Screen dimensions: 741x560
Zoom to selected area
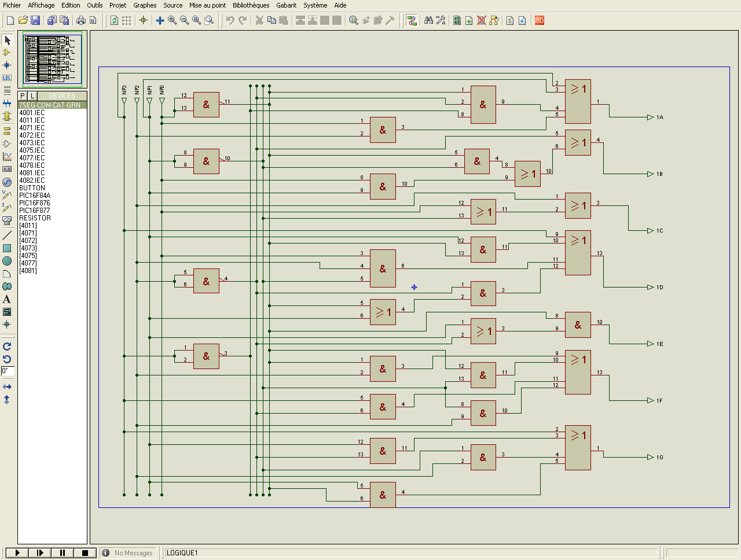[209, 20]
